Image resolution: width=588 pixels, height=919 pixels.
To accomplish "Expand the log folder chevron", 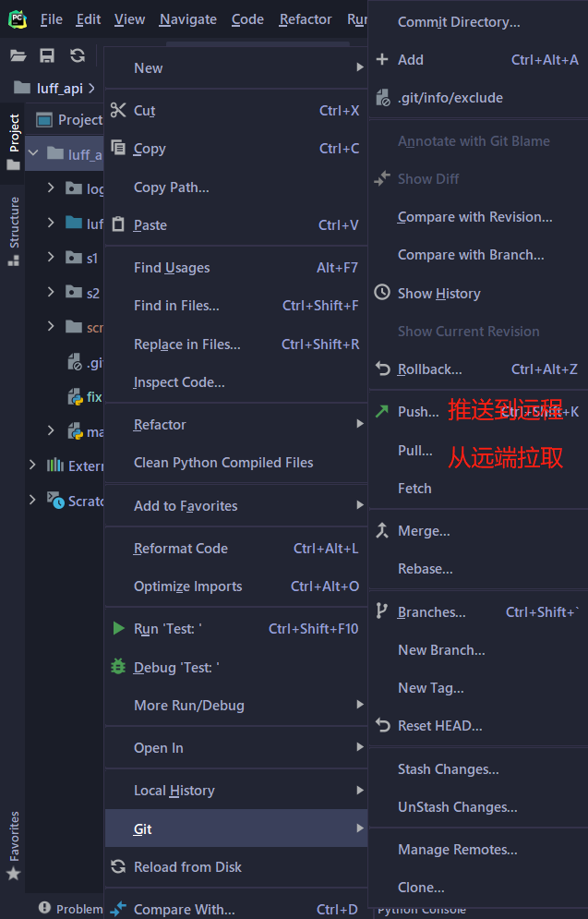I will pos(51,187).
